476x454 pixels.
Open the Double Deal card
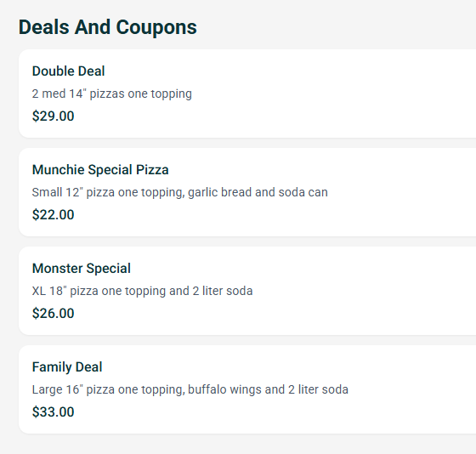(247, 94)
